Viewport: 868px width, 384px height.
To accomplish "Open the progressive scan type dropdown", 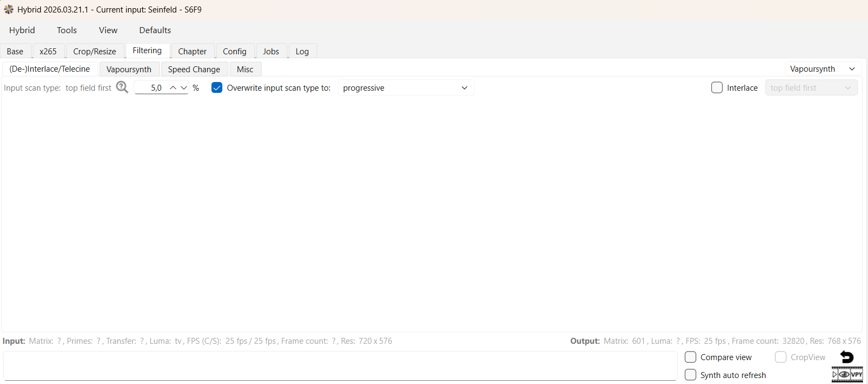I will tap(406, 87).
